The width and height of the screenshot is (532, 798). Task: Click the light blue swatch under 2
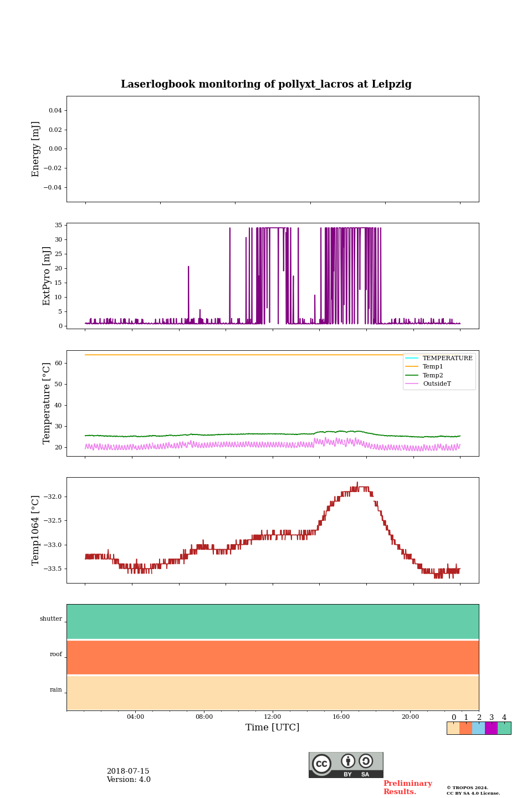click(x=478, y=728)
